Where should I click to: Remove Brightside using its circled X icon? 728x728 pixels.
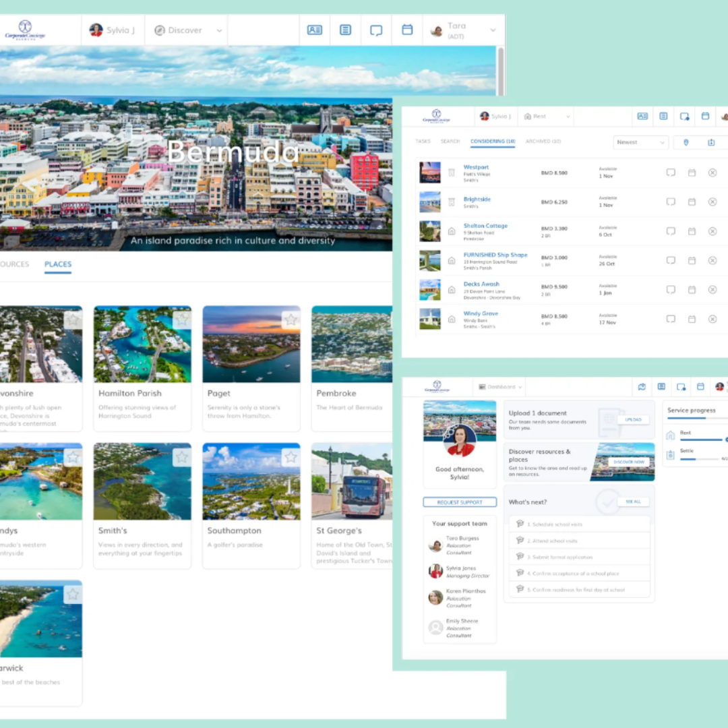(x=712, y=202)
